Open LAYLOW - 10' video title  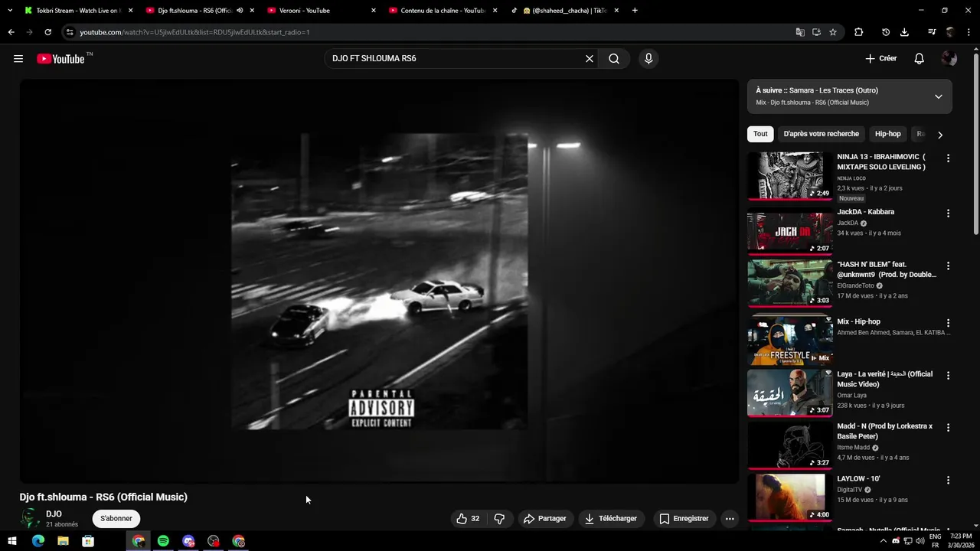click(858, 479)
